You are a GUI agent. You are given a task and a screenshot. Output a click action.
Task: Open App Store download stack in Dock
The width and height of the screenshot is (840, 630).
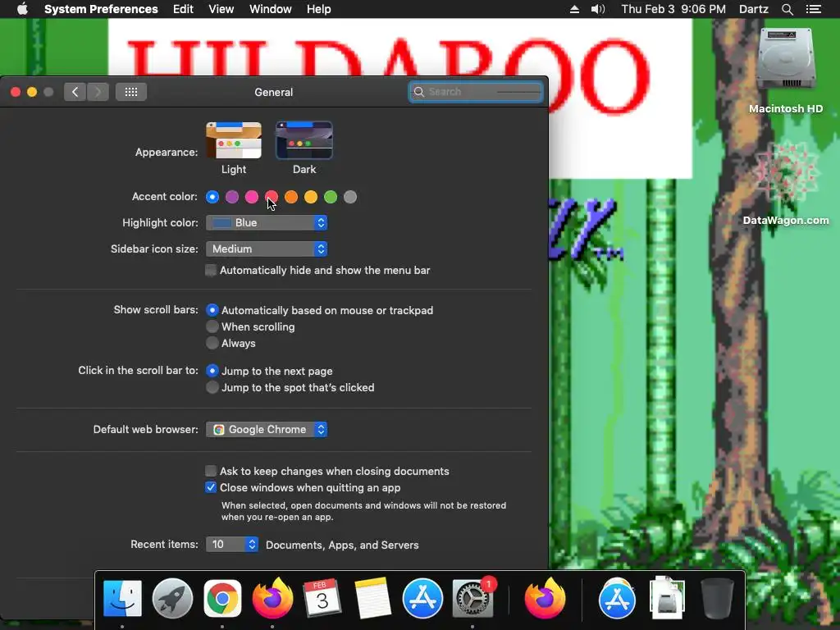point(617,598)
